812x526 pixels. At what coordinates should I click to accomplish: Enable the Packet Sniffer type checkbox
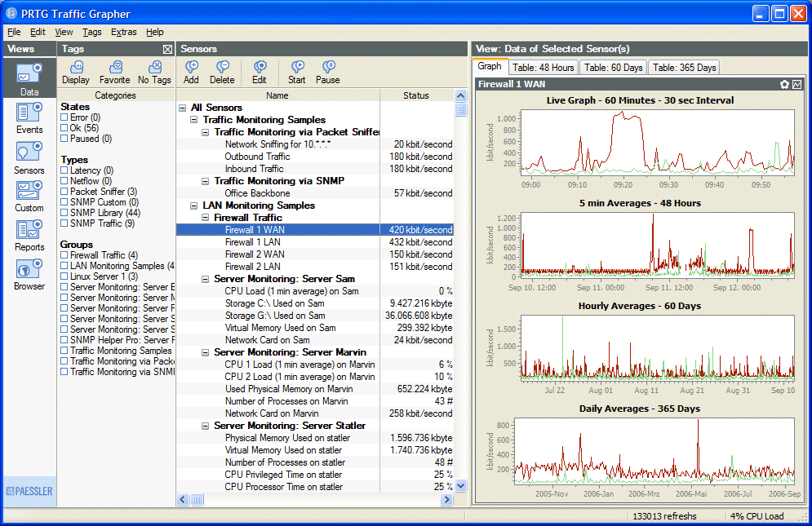64,192
